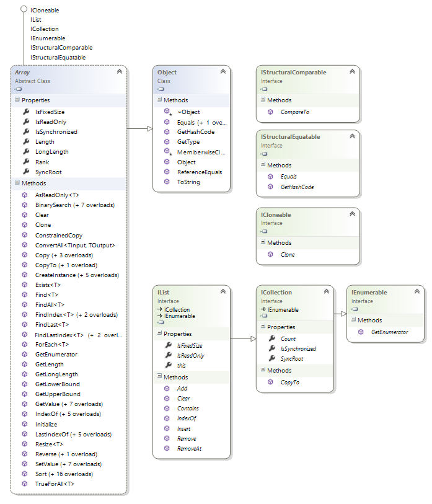Click the lollipop circle above the ICloneable label
The height and width of the screenshot is (504, 432).
(24, 10)
